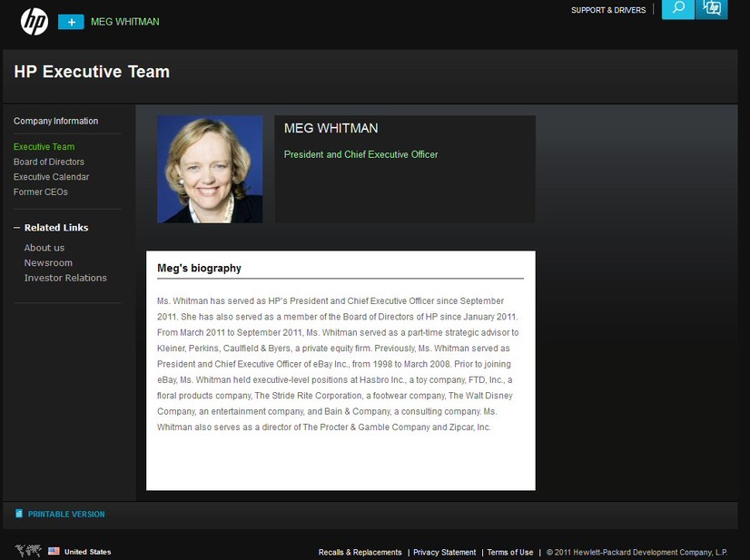Image resolution: width=750 pixels, height=560 pixels.
Task: Change the United States region setting
Action: pyautogui.click(x=87, y=552)
